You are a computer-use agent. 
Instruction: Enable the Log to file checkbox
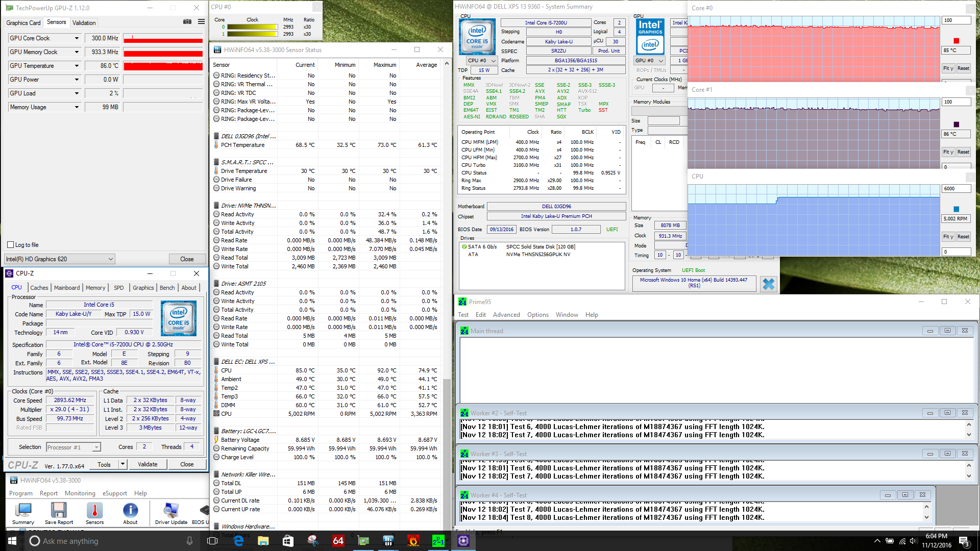coord(11,245)
